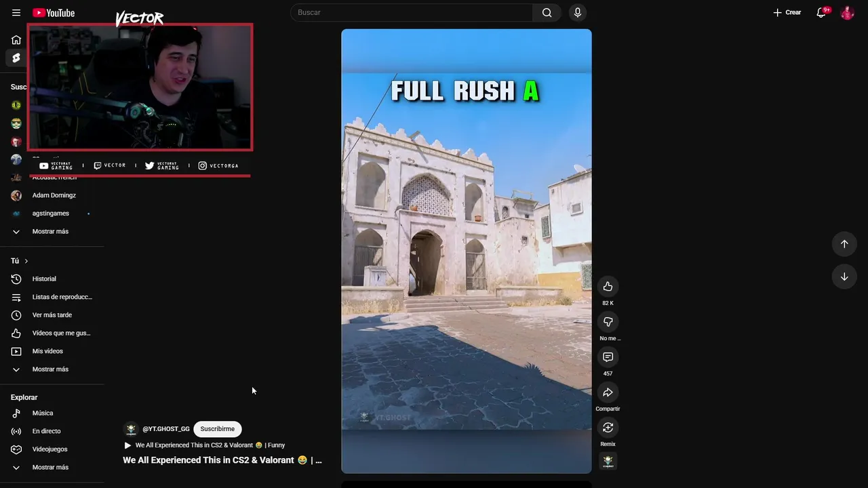Go to Home in the sidebar
868x488 pixels.
(16, 39)
